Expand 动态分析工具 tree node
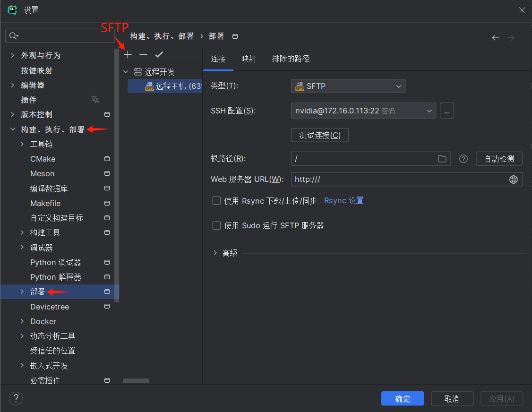 point(22,336)
